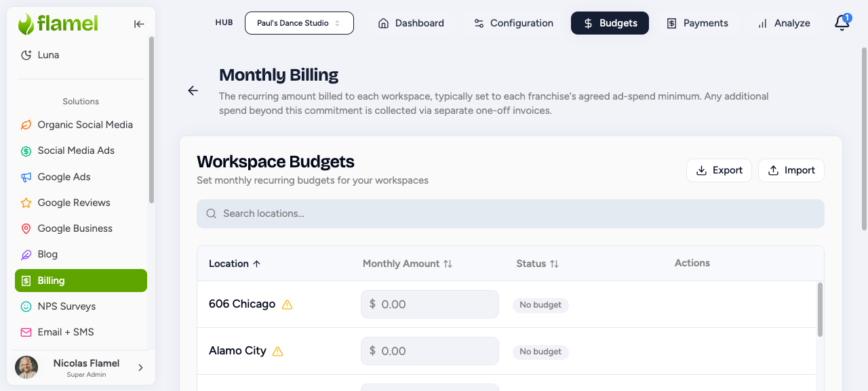The image size is (868, 391).
Task: Open NPS Surveys
Action: pos(81,306)
